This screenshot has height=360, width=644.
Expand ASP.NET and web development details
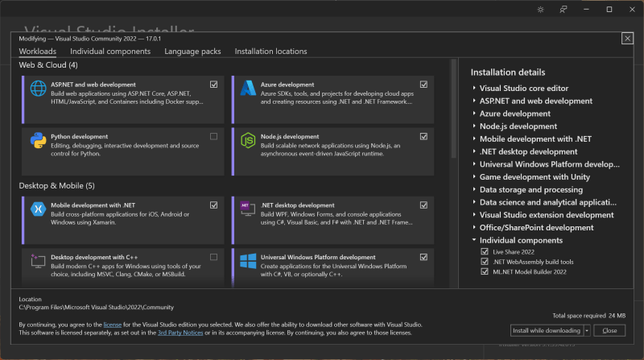(x=474, y=101)
